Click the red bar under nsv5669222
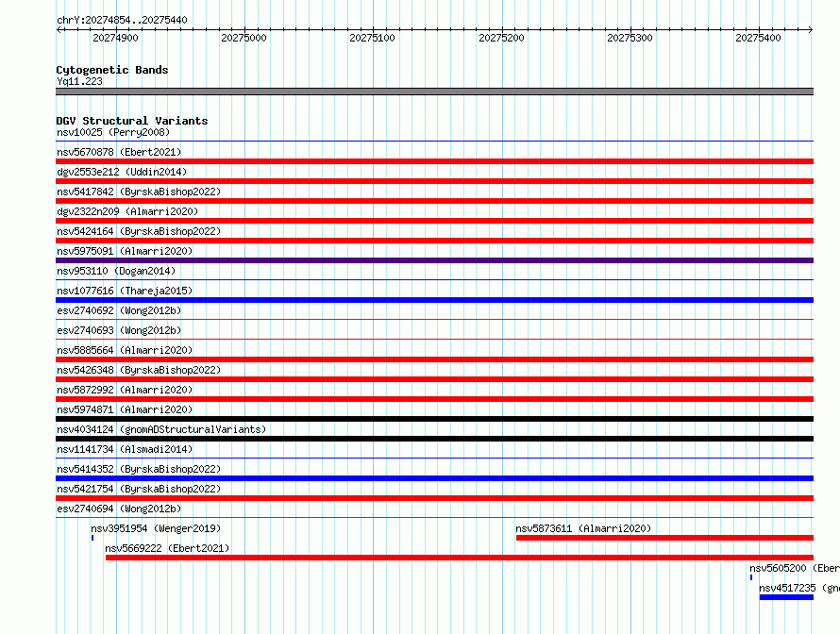This screenshot has height=634, width=840. [460, 558]
